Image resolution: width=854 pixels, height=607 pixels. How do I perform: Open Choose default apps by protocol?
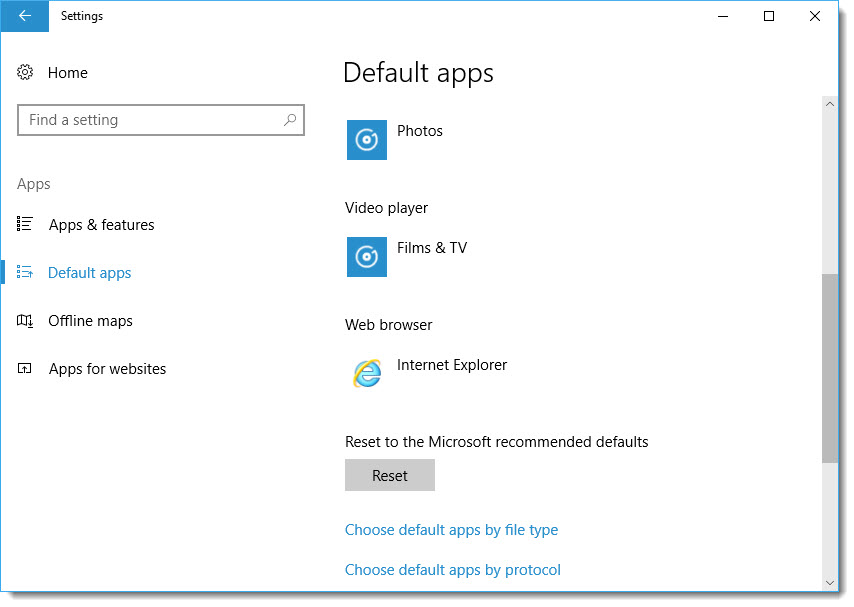452,570
